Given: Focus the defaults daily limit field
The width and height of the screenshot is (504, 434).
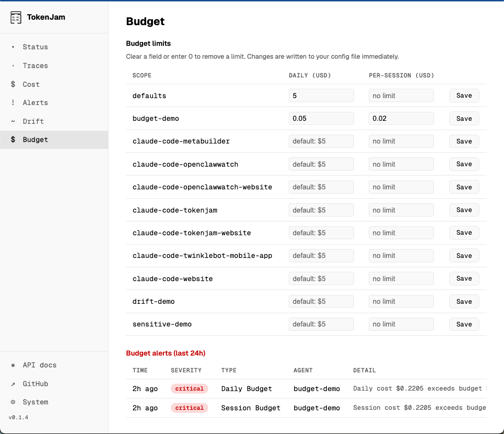Looking at the screenshot, I should coord(321,96).
